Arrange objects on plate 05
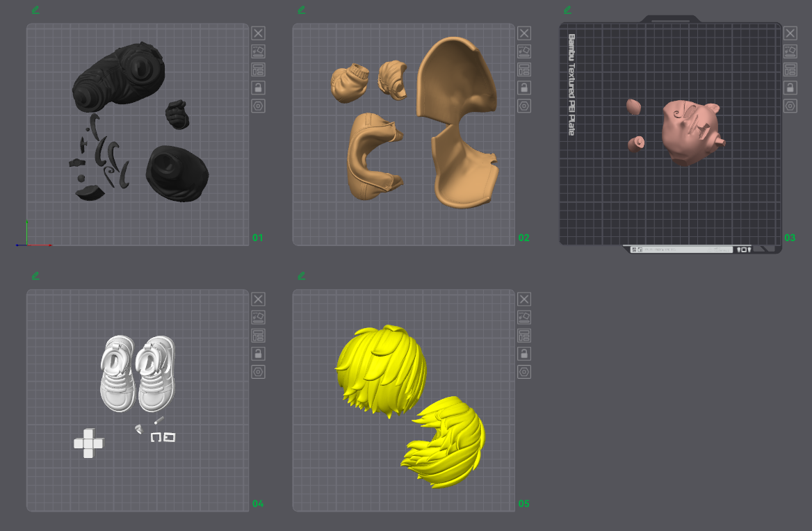Screen dimensions: 812x531 pos(524,336)
